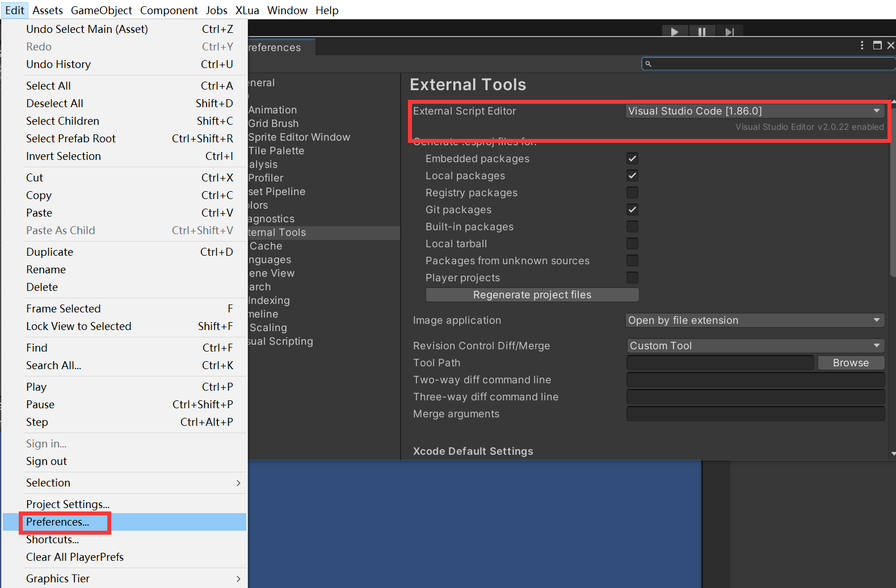Choose Clear All PlayerPrefs
Viewport: 896px width, 588px height.
pos(125,557)
